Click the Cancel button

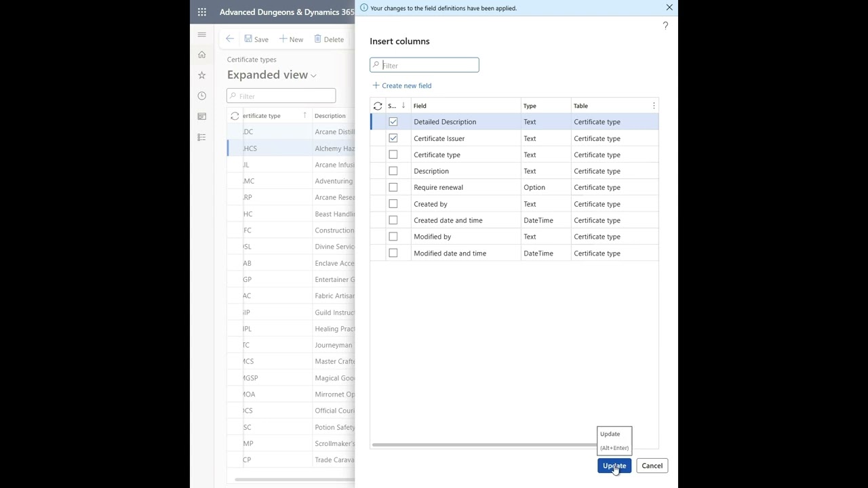click(x=652, y=466)
